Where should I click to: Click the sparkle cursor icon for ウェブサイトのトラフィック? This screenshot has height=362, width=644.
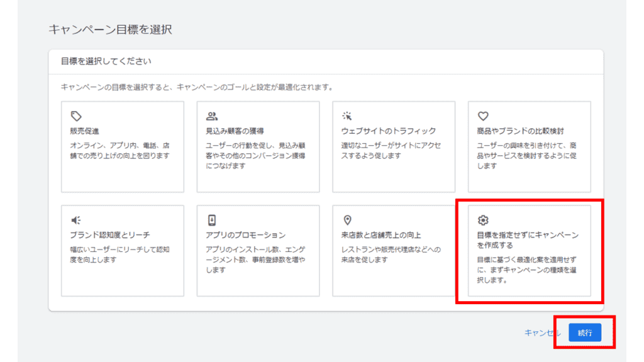(347, 116)
